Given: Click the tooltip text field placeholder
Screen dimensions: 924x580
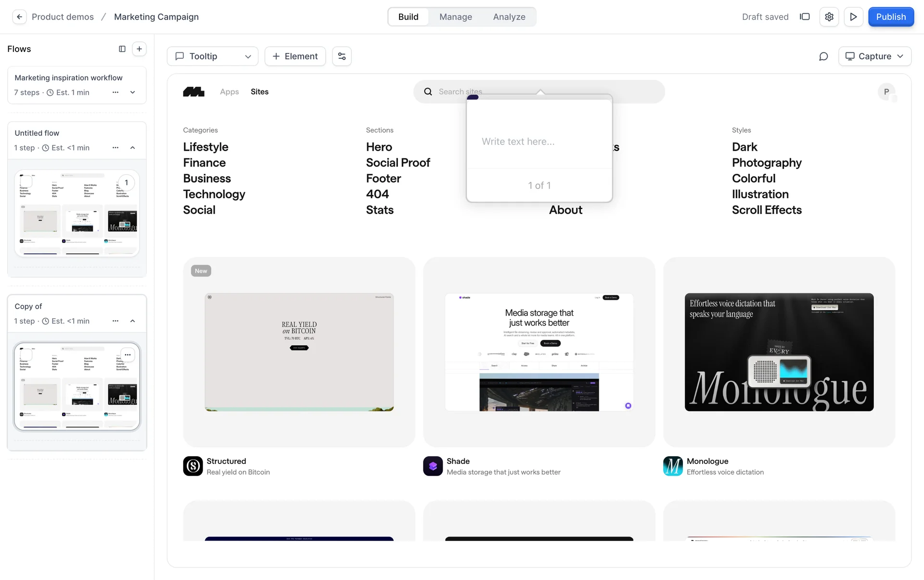Looking at the screenshot, I should click(518, 142).
